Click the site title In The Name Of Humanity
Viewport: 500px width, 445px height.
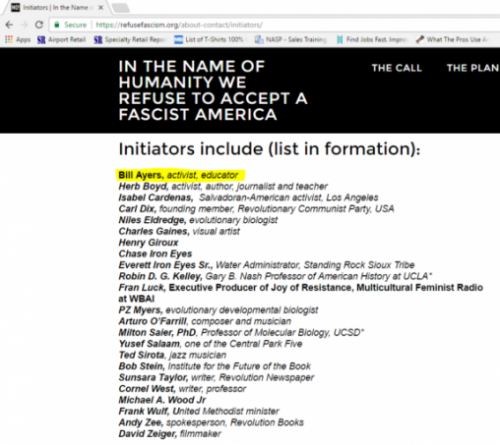tap(213, 90)
